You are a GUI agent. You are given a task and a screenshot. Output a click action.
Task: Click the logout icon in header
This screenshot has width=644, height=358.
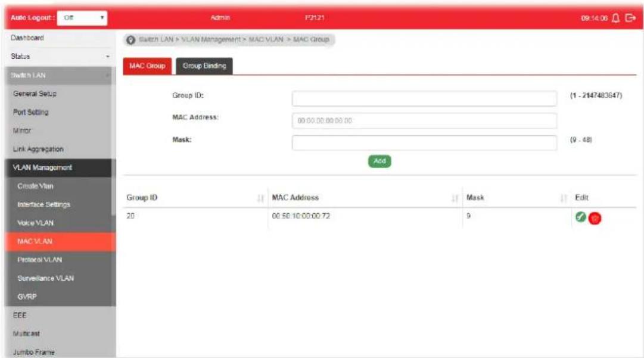click(630, 18)
